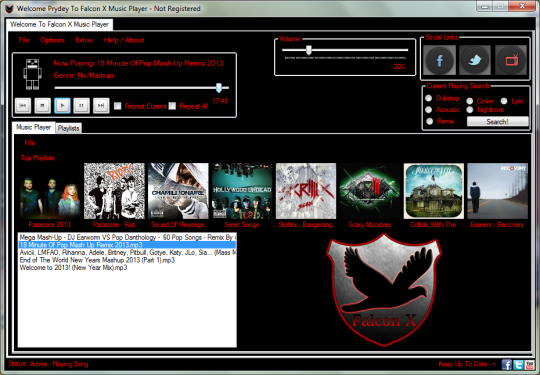
Task: Select the Avicii, LMFAO, Rihanna song row
Action: click(x=127, y=252)
